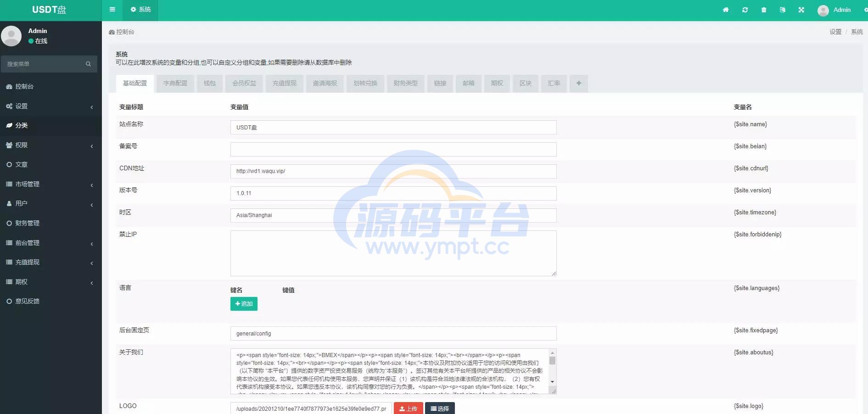Click the 选择 logo choose button
The width and height of the screenshot is (868, 414).
440,408
